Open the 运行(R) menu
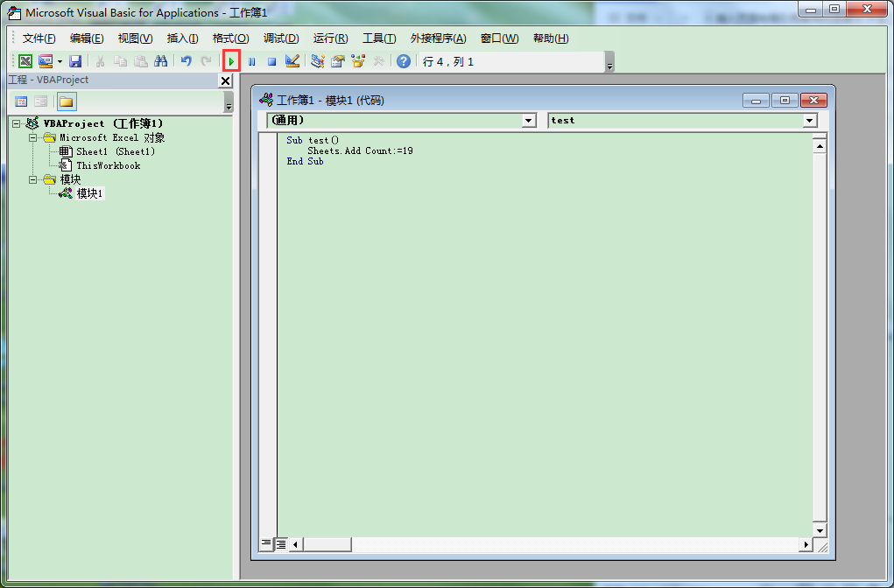The width and height of the screenshot is (894, 588). [x=330, y=38]
